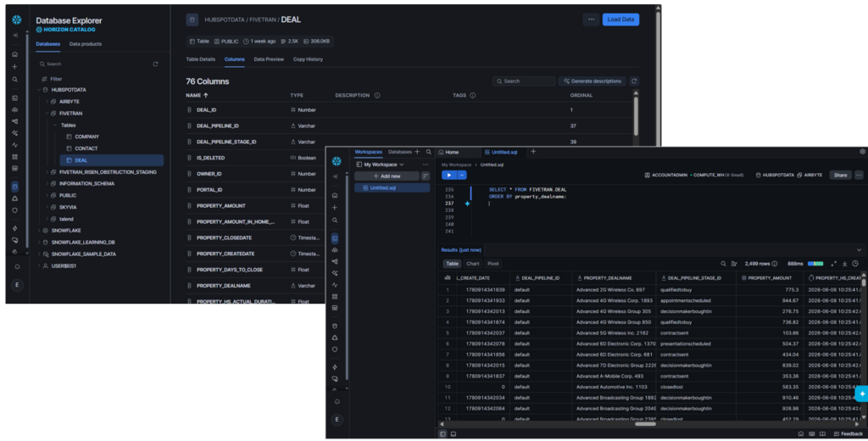Open the three-dots menu next to Share
This screenshot has width=868, height=441.
coord(859,175)
